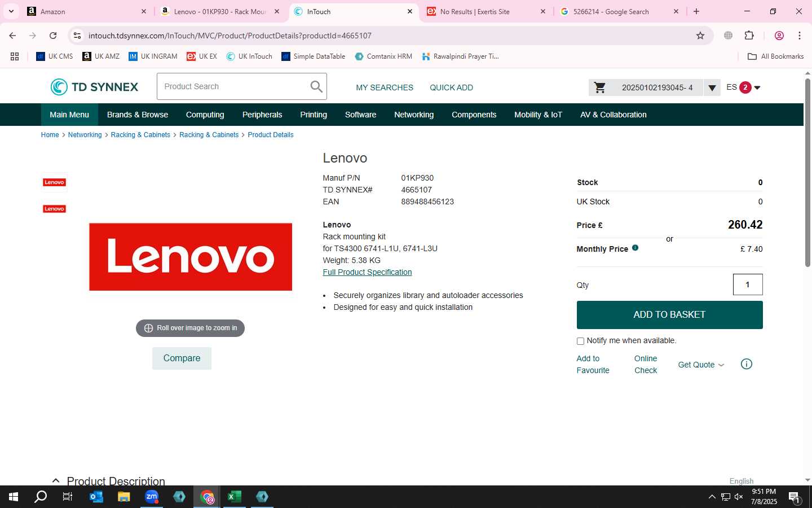Screen dimensions: 812x508
Task: Select the first Lenovo thumbnail image
Action: pos(55,182)
